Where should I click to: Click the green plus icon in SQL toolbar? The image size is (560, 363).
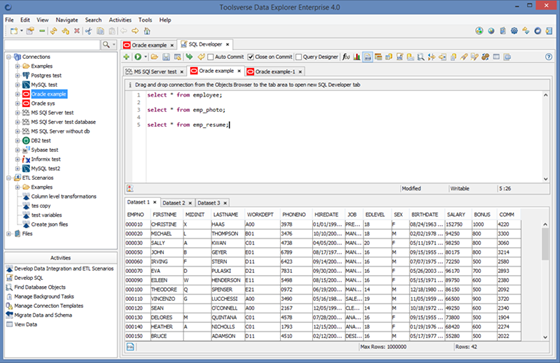126,57
